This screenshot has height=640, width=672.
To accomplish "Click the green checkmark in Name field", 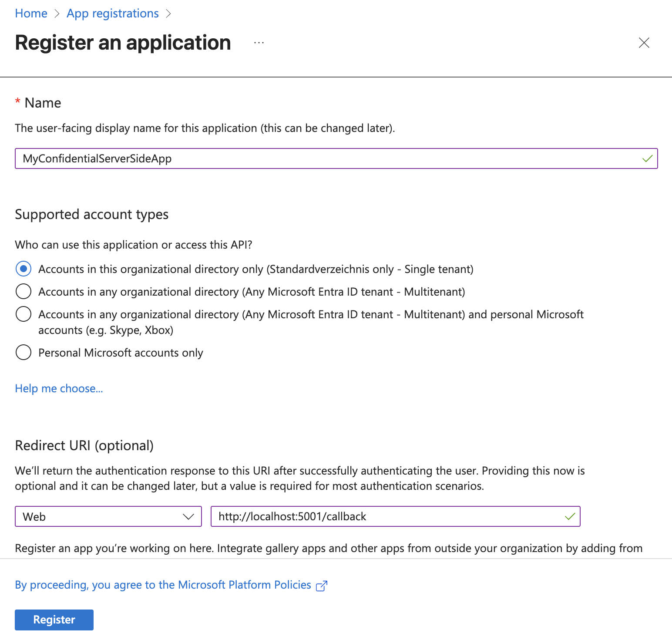I will tap(647, 158).
